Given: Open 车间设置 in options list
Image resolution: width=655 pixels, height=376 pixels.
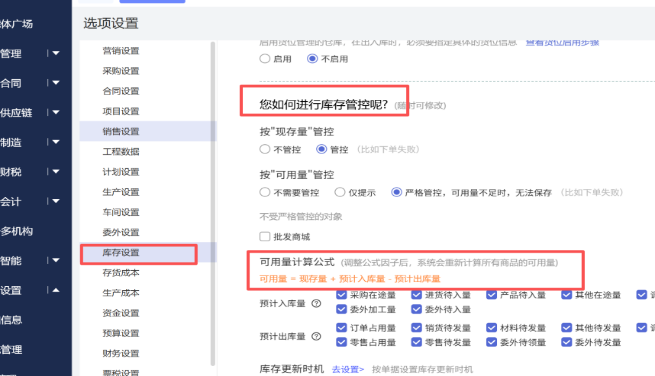Looking at the screenshot, I should 121,212.
